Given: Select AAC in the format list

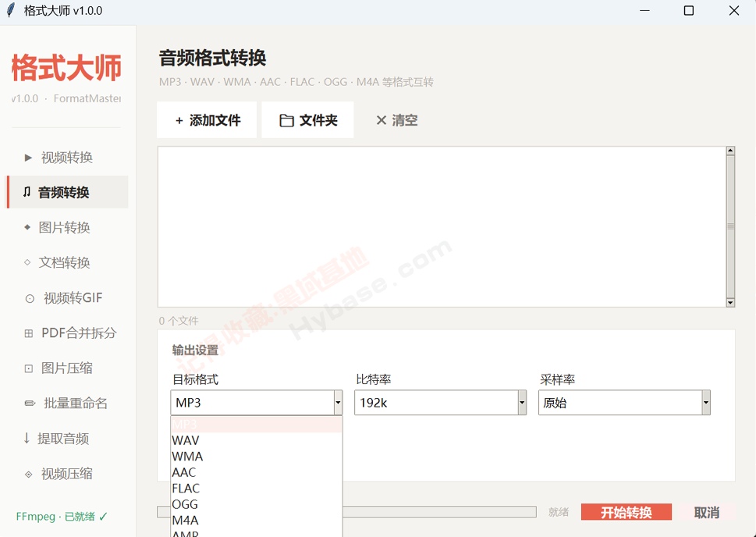Looking at the screenshot, I should (x=257, y=472).
